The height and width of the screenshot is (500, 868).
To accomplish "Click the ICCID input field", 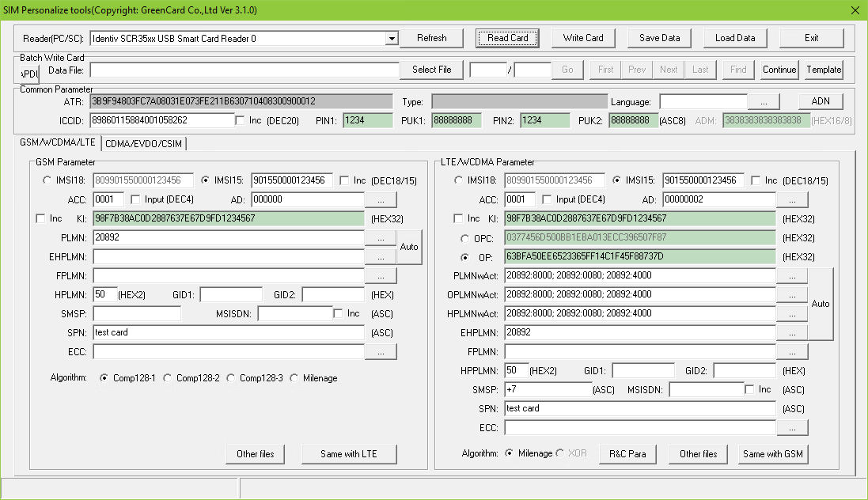I will [x=161, y=120].
